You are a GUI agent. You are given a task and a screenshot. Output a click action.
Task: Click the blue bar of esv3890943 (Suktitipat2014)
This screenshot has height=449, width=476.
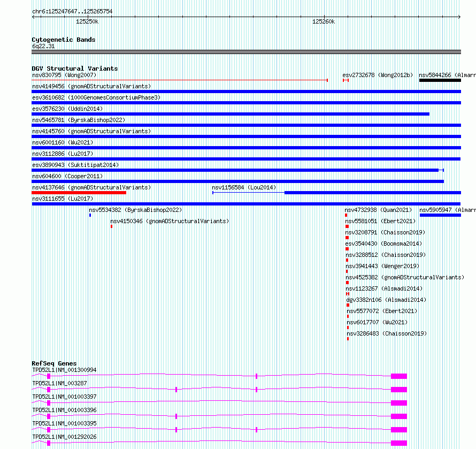point(237,170)
